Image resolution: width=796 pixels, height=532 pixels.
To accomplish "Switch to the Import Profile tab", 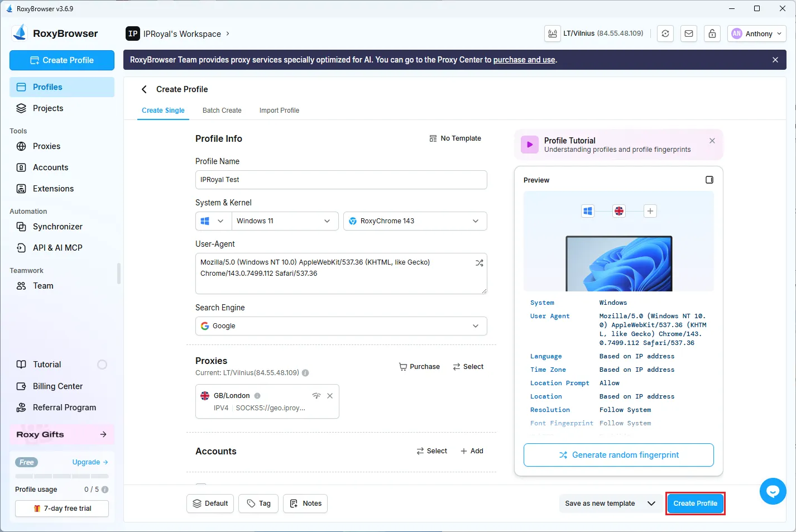I will pyautogui.click(x=279, y=111).
